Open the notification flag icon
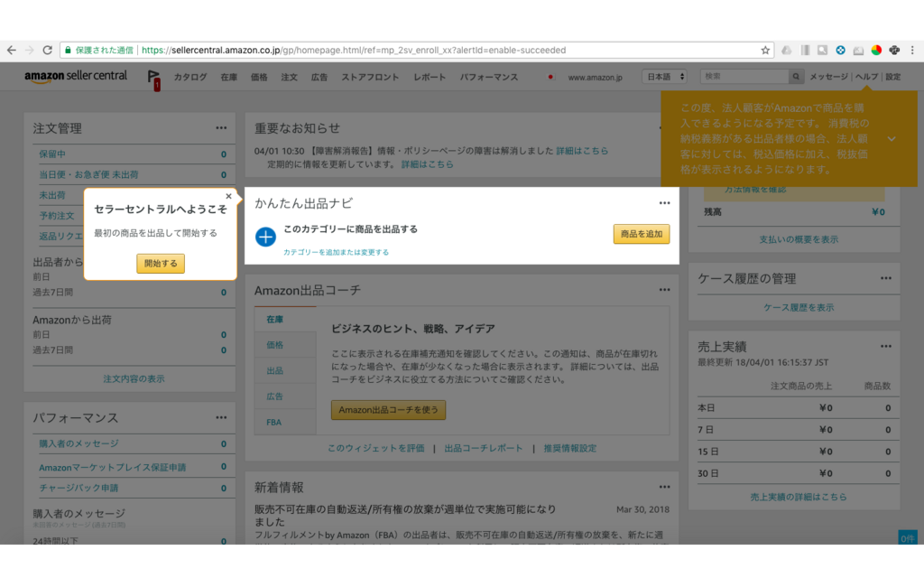The height and width of the screenshot is (578, 924). point(153,79)
